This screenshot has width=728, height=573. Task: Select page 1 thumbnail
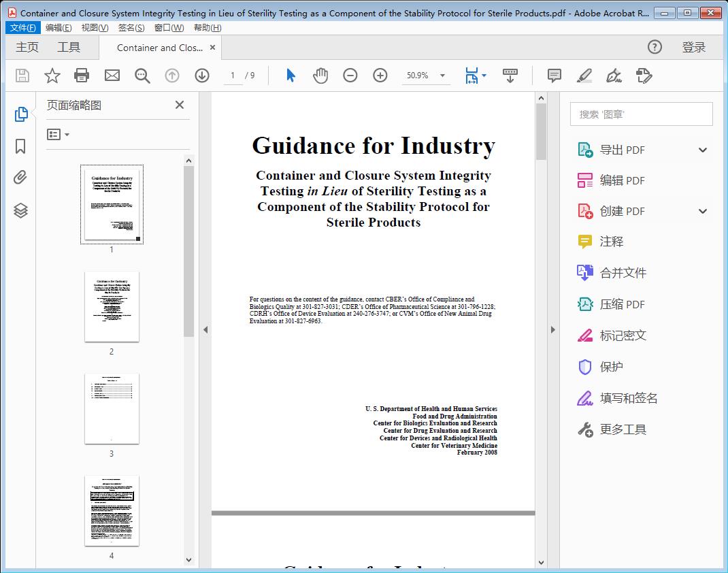(x=112, y=204)
